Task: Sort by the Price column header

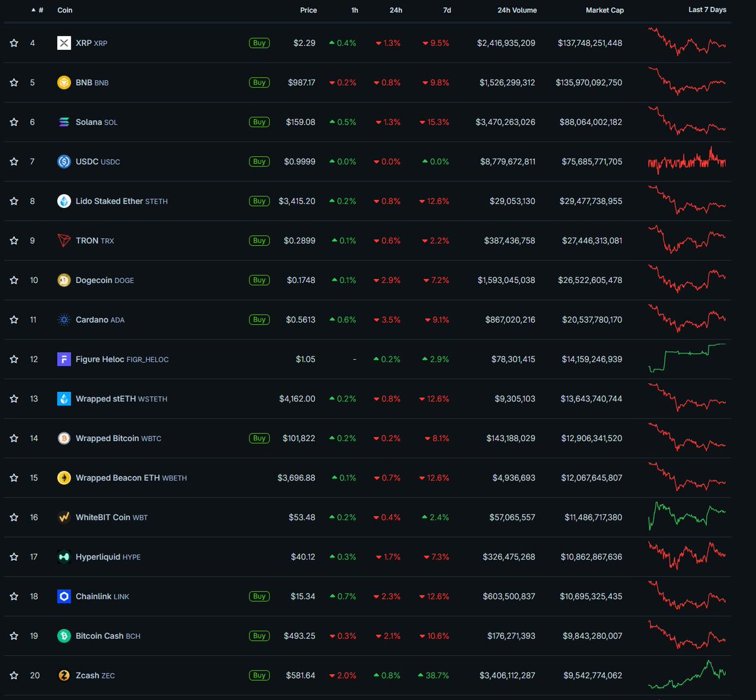Action: click(309, 10)
